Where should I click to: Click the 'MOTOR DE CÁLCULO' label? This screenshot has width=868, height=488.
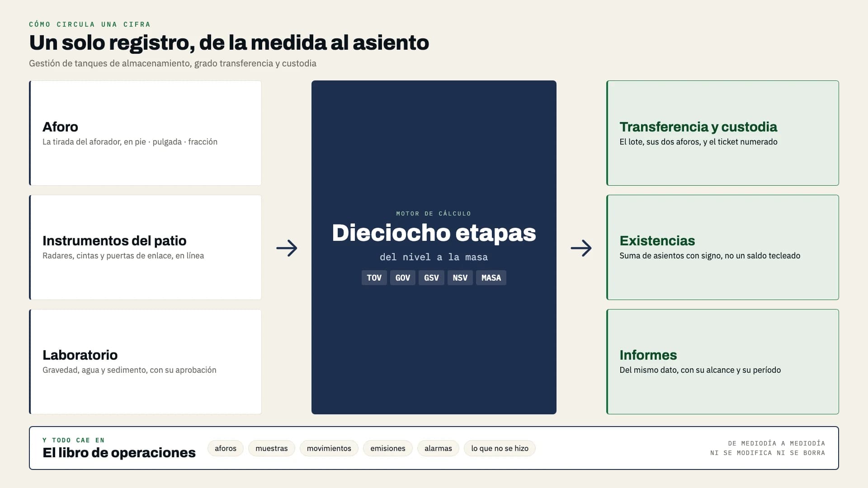point(434,213)
